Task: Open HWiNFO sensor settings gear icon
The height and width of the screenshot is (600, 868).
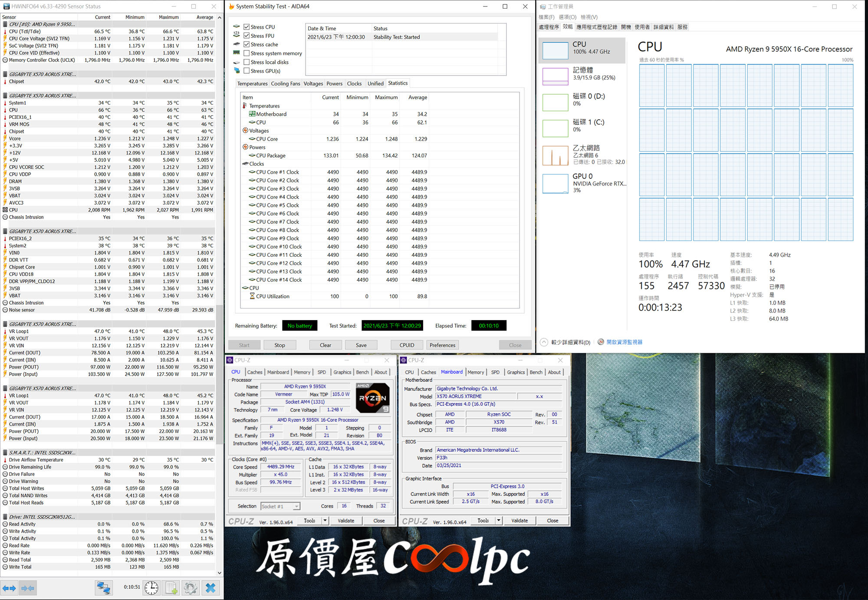Action: 190,588
